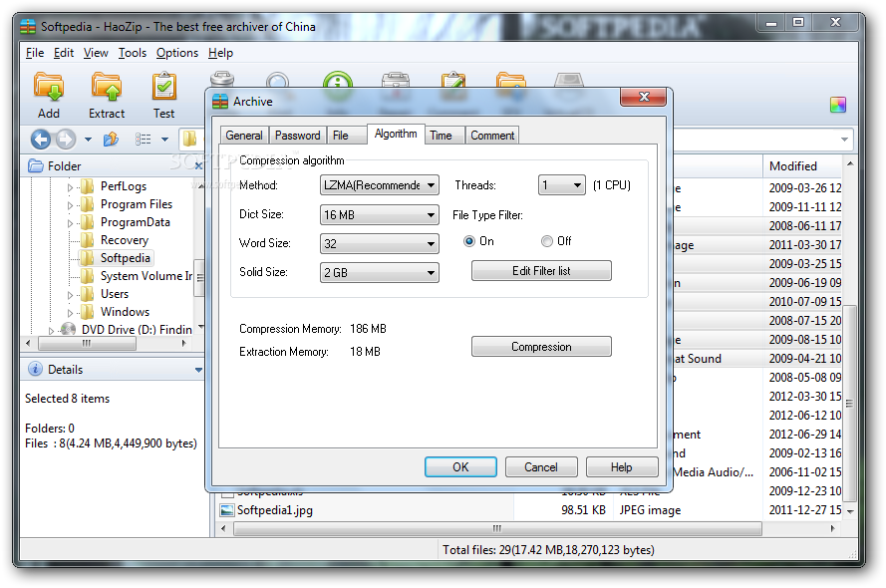The width and height of the screenshot is (886, 588).
Task: Open the File menu
Action: click(35, 53)
